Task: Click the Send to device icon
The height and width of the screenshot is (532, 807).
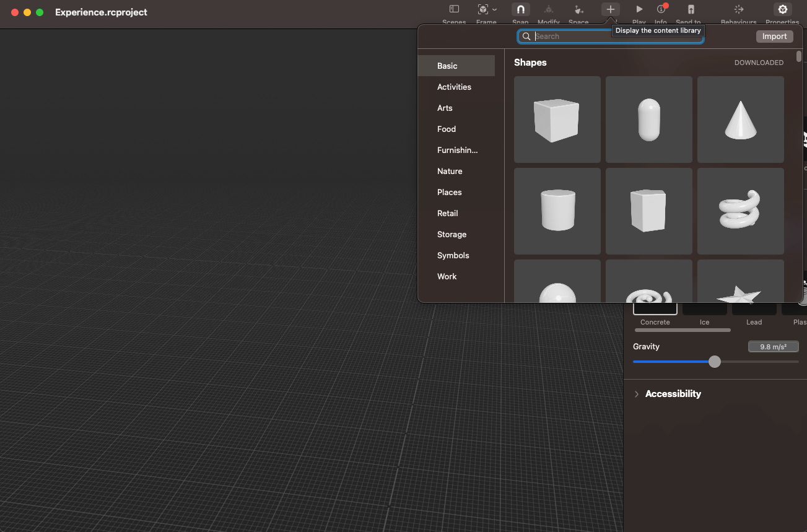Action: tap(691, 10)
